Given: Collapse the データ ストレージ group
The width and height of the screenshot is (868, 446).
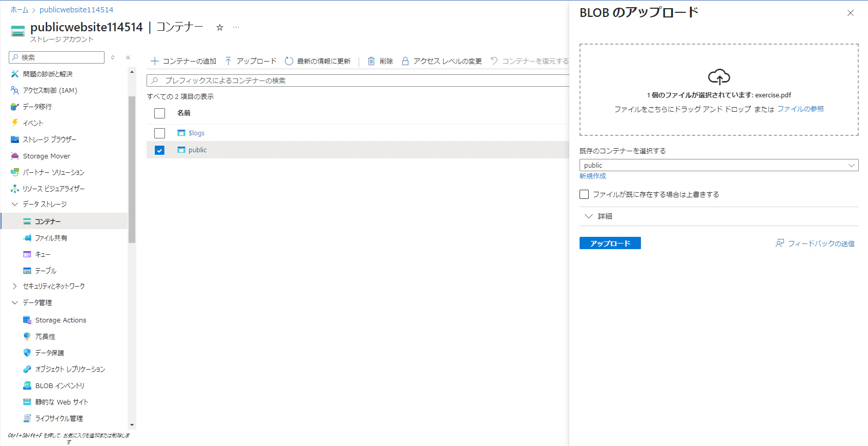Looking at the screenshot, I should 15,204.
